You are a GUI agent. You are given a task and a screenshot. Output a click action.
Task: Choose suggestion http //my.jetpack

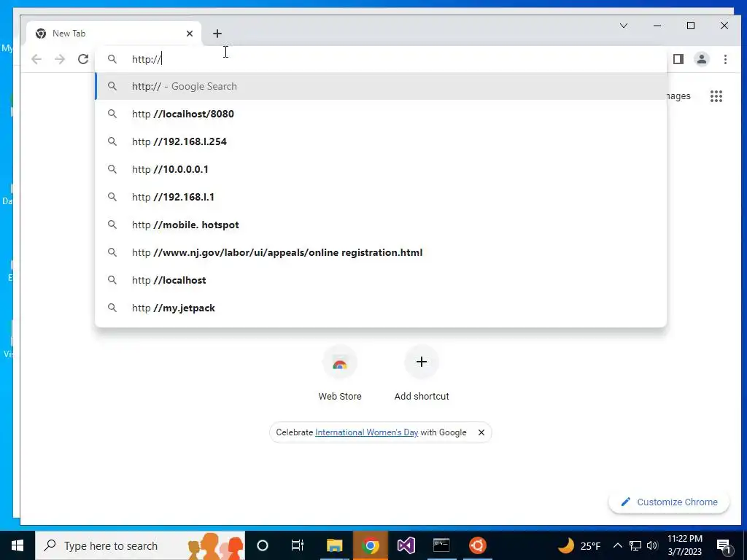(381, 308)
